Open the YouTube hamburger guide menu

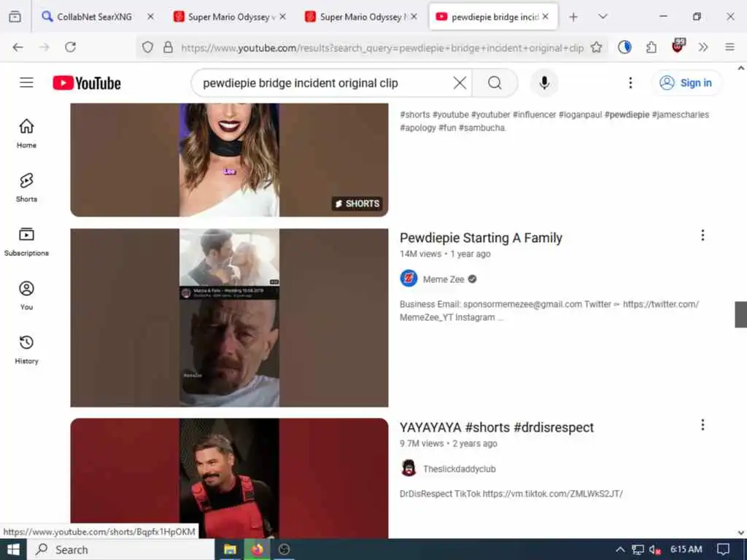coord(27,83)
